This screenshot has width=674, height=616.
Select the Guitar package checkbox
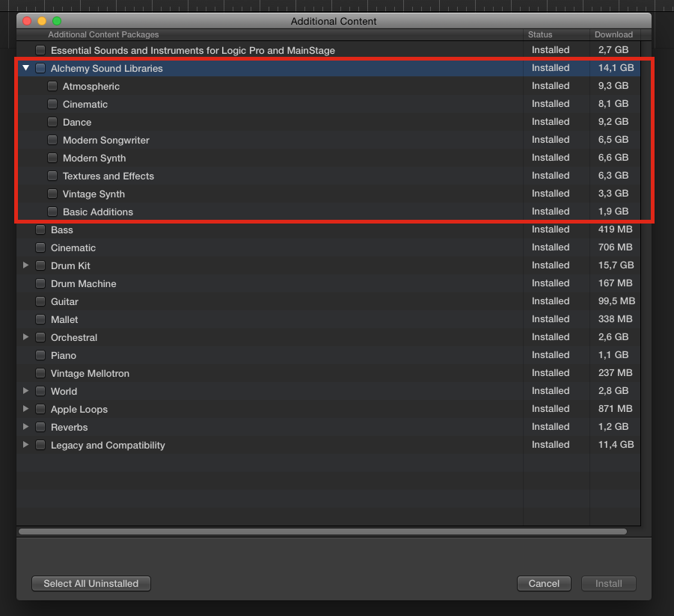click(40, 301)
